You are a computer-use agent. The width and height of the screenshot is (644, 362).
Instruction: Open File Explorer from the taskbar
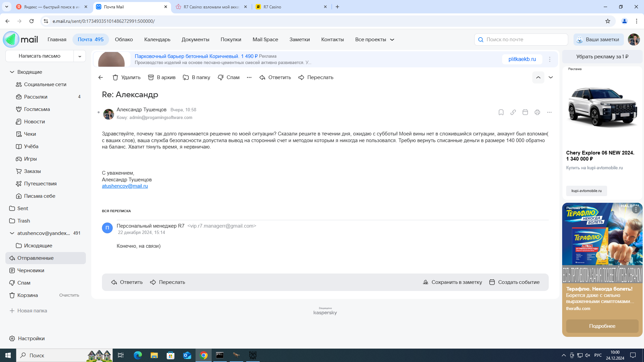(x=154, y=355)
